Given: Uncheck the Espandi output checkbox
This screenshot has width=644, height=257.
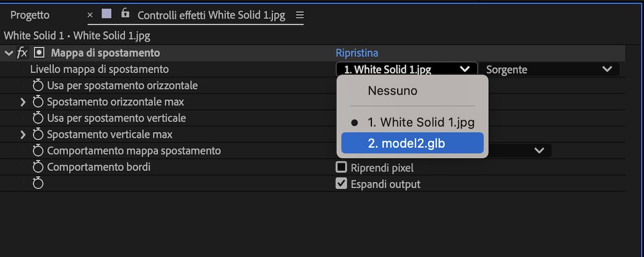Looking at the screenshot, I should [x=341, y=184].
